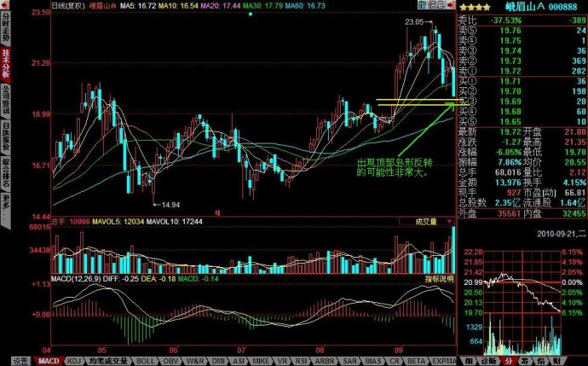Click the red q marker below chart

(217, 212)
